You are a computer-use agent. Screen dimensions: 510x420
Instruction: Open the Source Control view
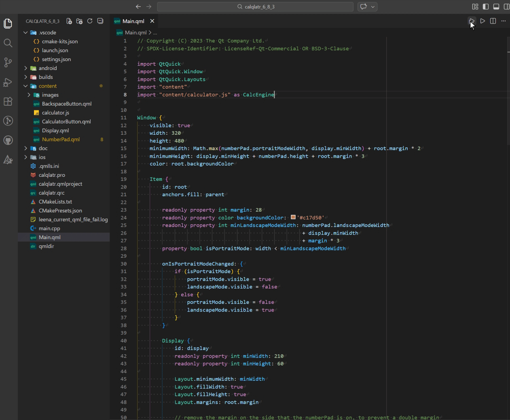8,62
